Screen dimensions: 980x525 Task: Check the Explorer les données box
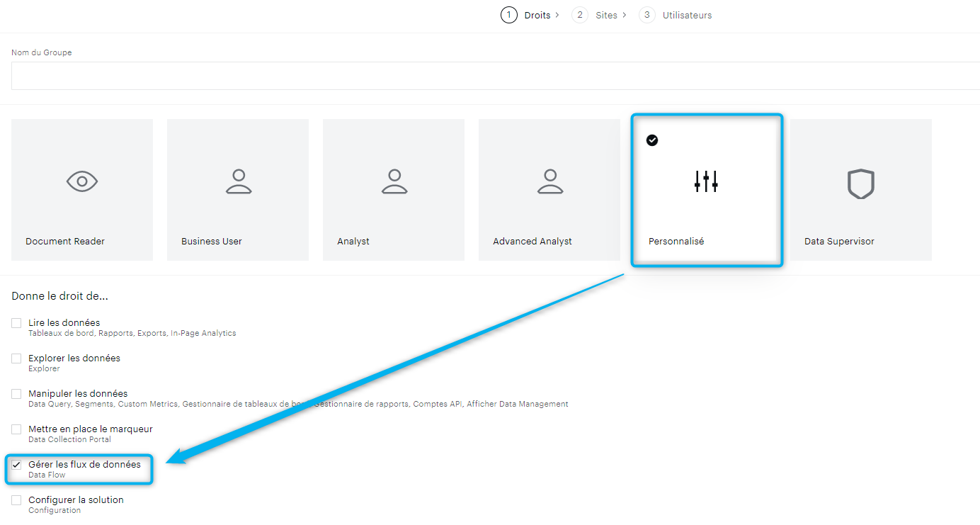point(16,359)
